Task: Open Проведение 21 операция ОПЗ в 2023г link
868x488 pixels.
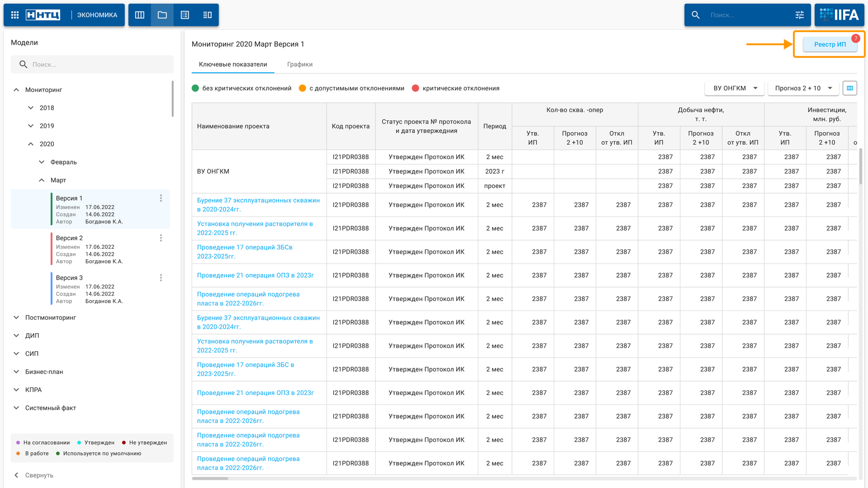Action: (x=255, y=275)
